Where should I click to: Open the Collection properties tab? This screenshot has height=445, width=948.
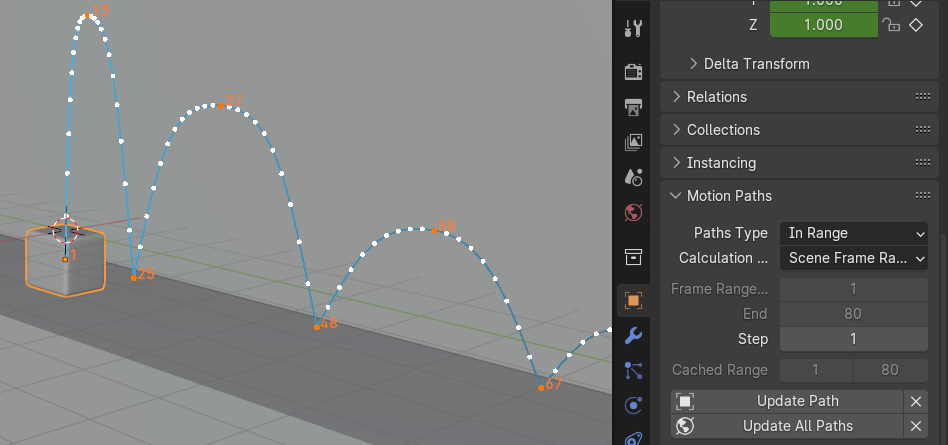coord(633,256)
